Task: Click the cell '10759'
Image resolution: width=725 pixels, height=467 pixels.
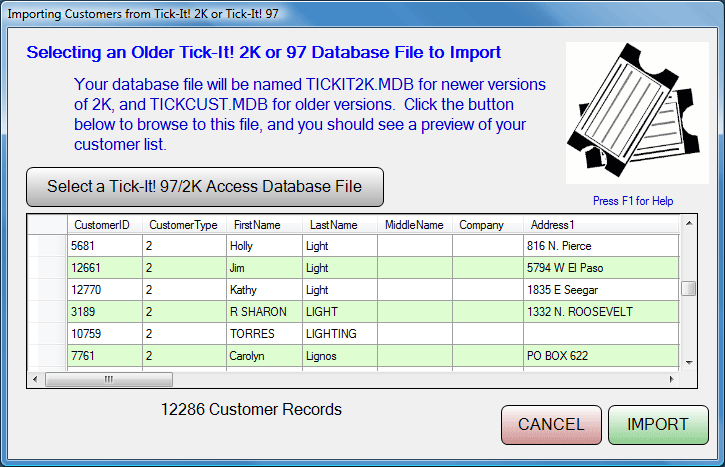Action: [105, 334]
